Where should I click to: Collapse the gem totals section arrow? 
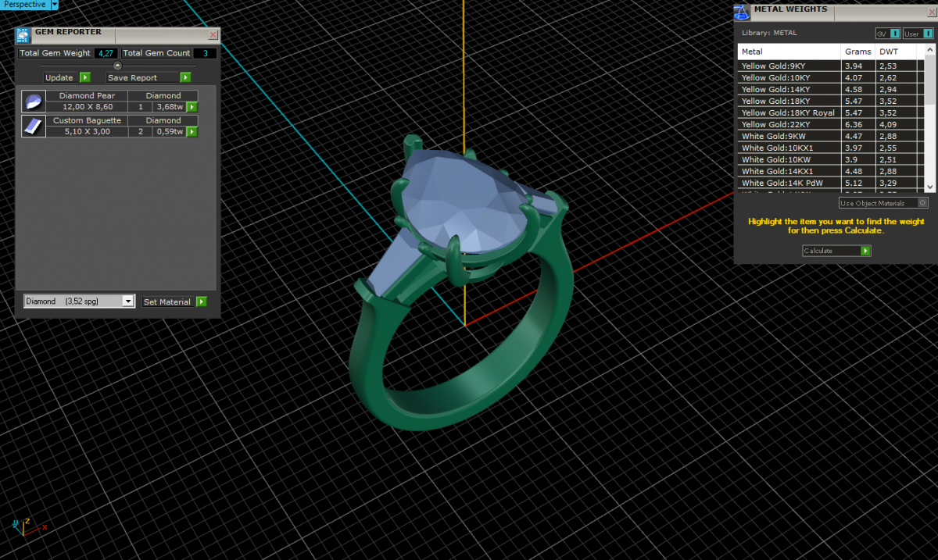tap(117, 66)
